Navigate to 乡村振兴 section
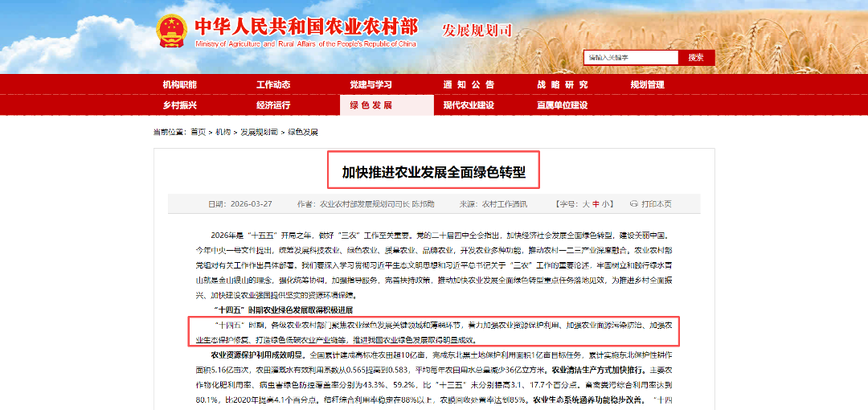 point(179,105)
